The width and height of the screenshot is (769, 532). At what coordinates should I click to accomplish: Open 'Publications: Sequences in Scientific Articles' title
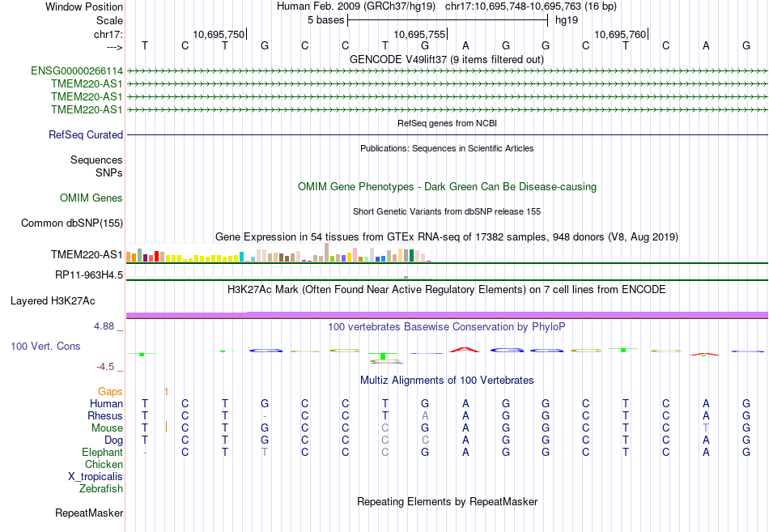tap(447, 148)
